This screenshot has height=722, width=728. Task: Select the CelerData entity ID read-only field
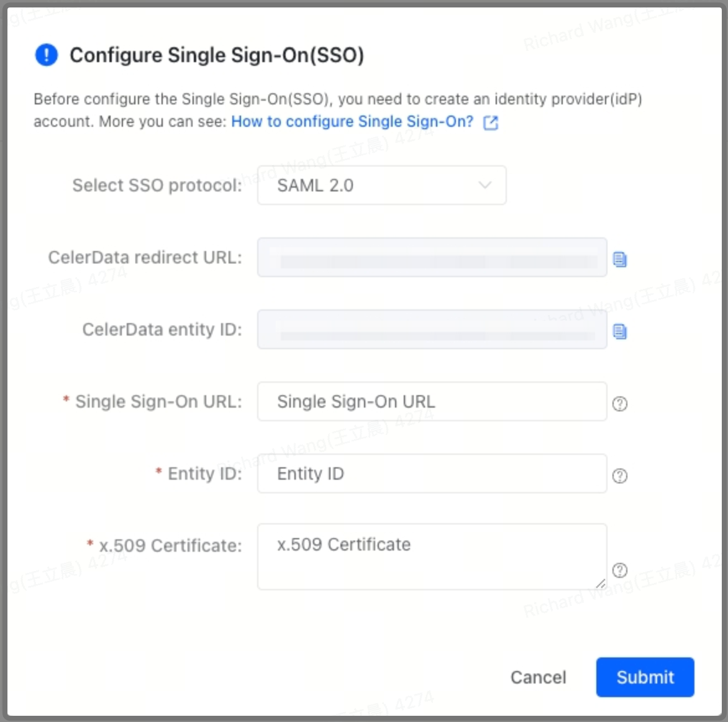coord(432,329)
